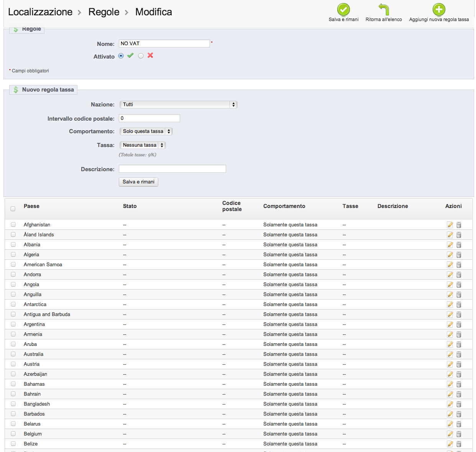Screen dimensions: 476x452
Task: Click the green Salva e rimani checkmark icon
Action: pos(343,9)
